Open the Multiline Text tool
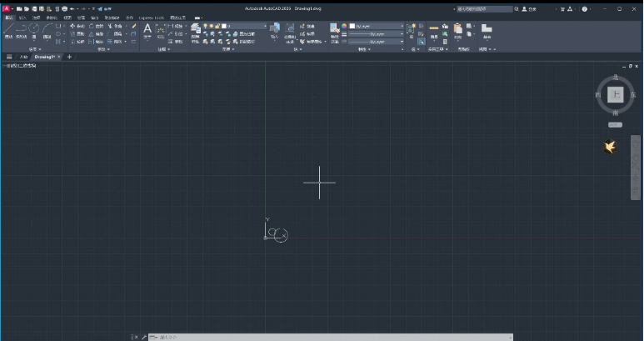 (147, 31)
